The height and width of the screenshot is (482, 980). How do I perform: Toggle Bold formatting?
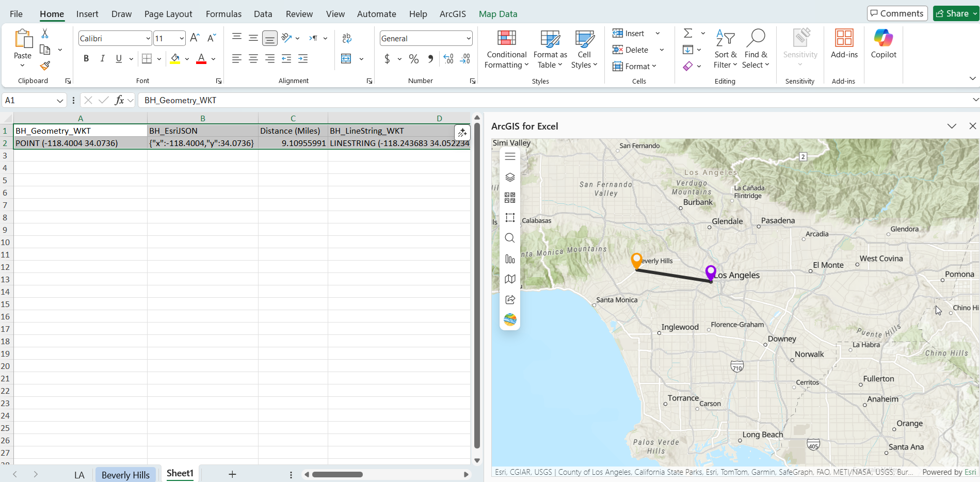tap(86, 59)
